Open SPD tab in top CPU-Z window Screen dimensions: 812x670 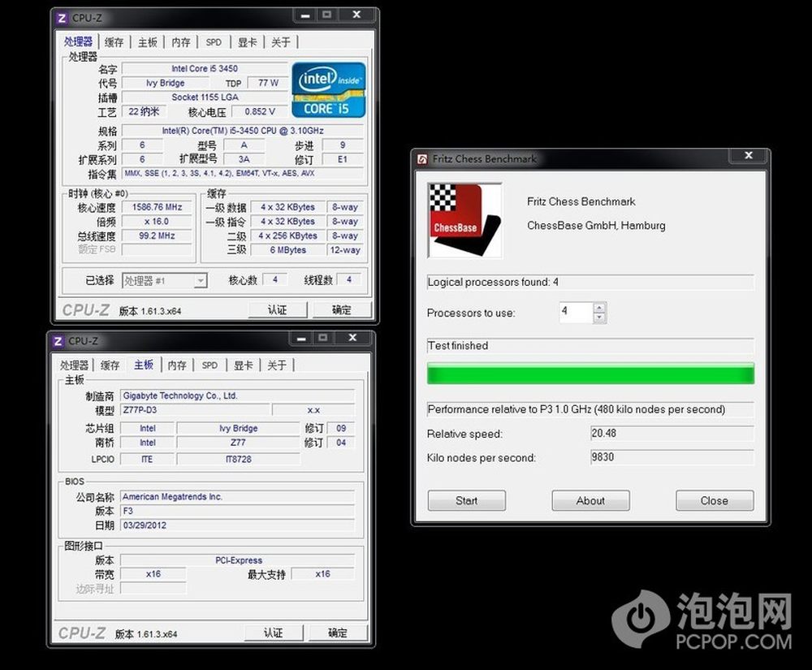click(x=214, y=42)
